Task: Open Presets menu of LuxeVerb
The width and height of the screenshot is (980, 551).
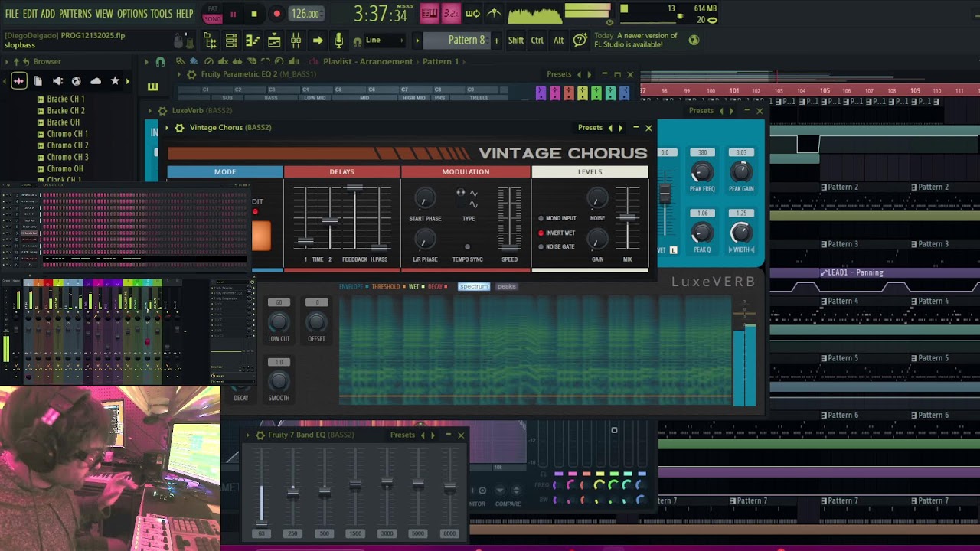Action: pos(701,111)
